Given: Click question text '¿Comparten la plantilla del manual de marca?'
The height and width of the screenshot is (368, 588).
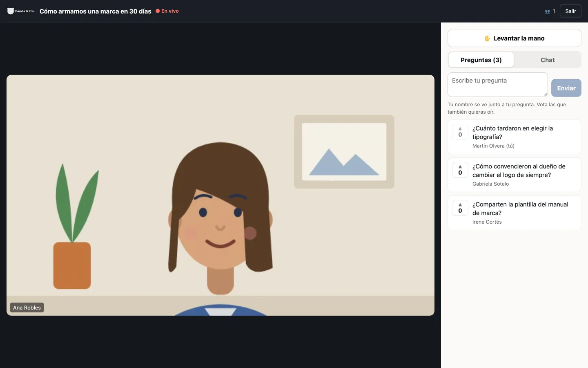Looking at the screenshot, I should coord(520,209).
